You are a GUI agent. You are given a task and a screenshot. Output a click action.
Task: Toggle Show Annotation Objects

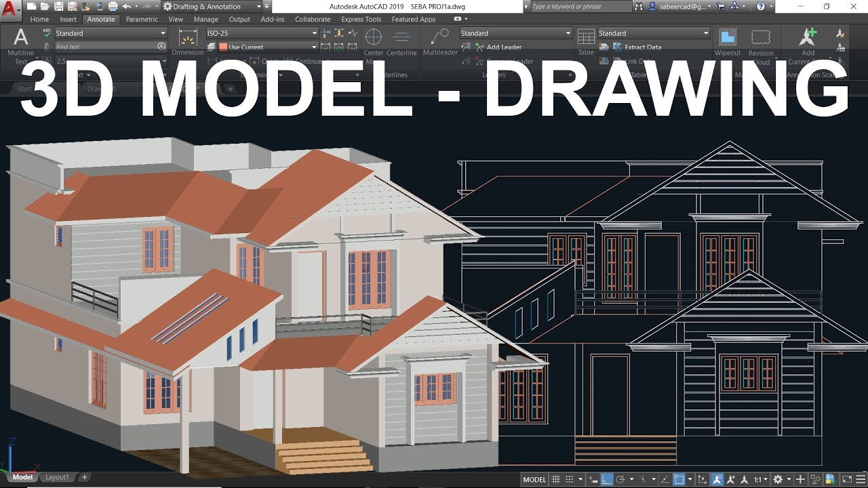[717, 479]
